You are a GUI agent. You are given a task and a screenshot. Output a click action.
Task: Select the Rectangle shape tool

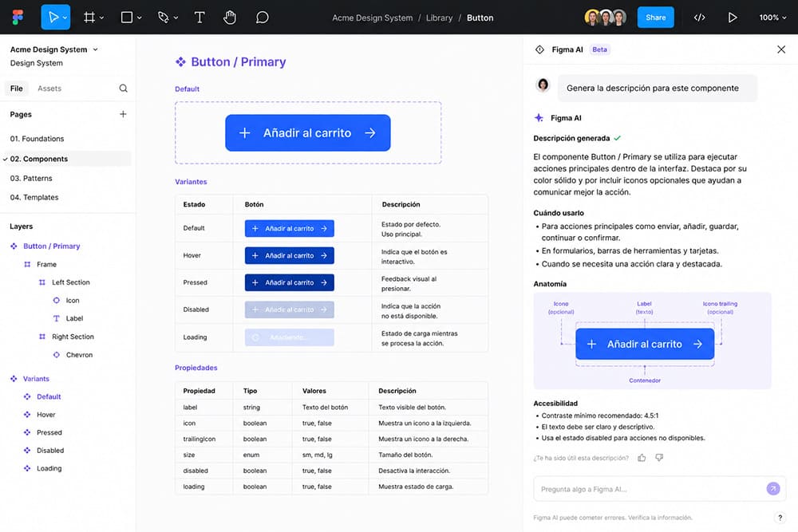(127, 18)
